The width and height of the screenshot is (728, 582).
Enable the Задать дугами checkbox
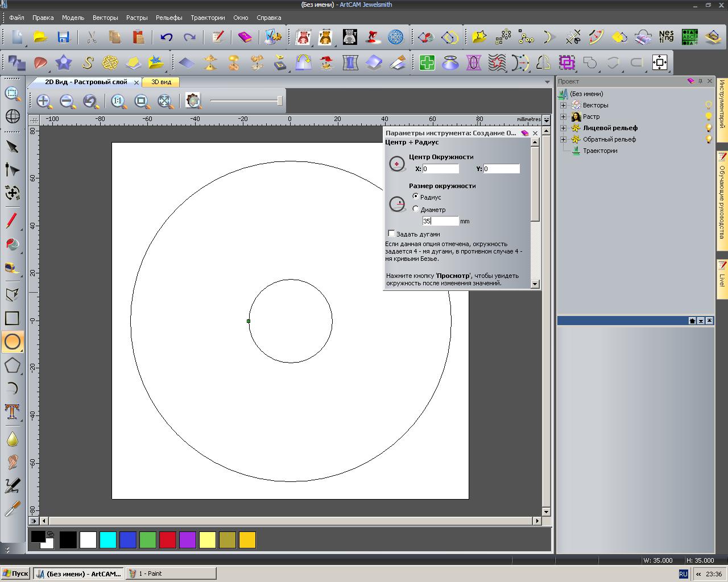(x=391, y=234)
